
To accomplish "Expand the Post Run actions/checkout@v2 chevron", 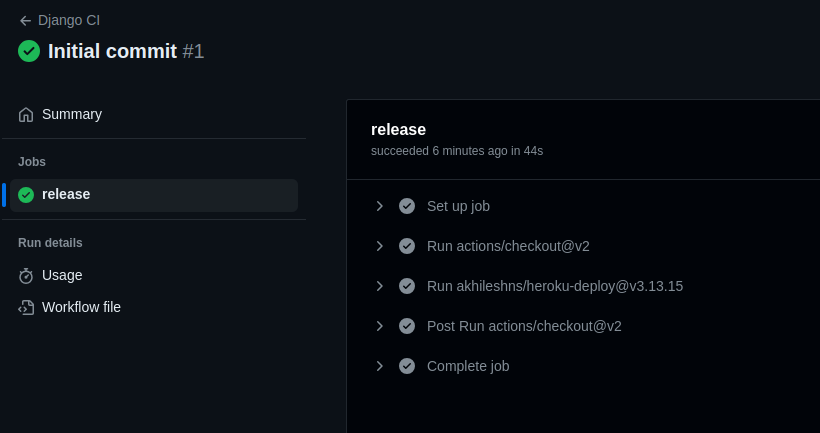I will [x=380, y=326].
